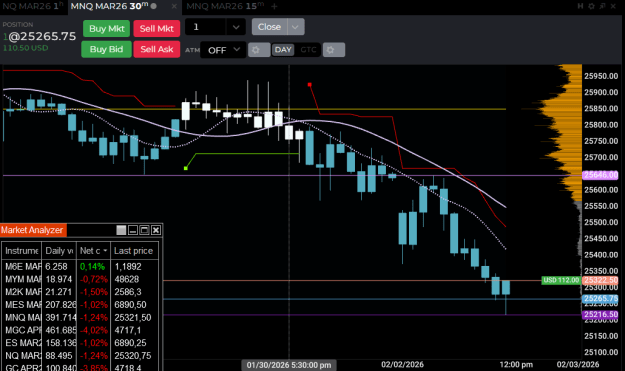The height and width of the screenshot is (371, 625).
Task: Click last price 48628 cell
Action: [135, 279]
